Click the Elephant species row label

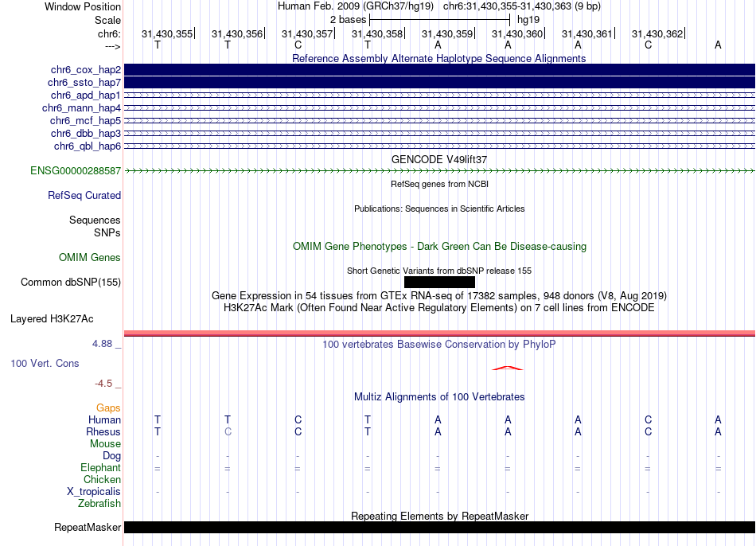point(100,467)
